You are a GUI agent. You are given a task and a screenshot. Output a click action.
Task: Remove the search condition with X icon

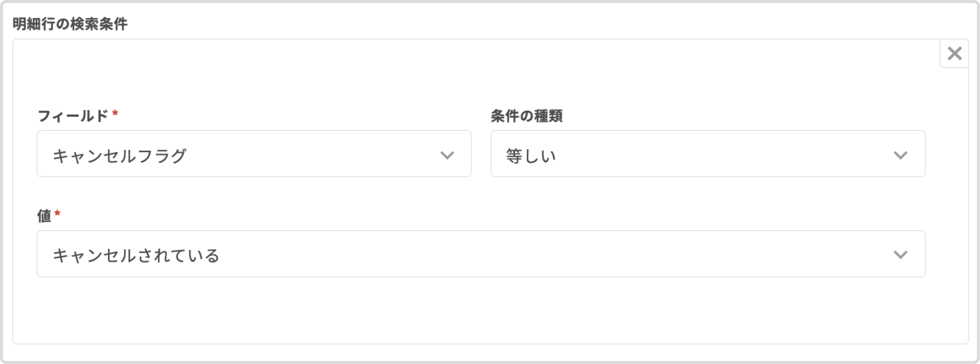pos(954,54)
